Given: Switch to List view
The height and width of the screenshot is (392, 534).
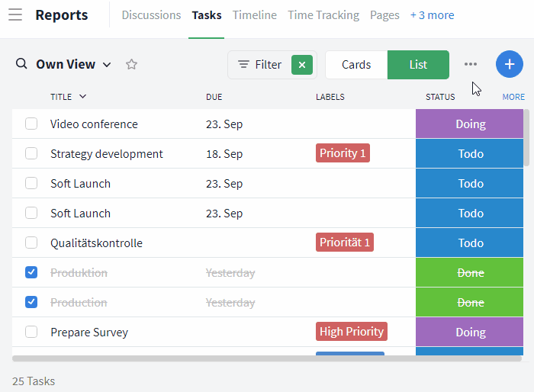Looking at the screenshot, I should pyautogui.click(x=418, y=65).
